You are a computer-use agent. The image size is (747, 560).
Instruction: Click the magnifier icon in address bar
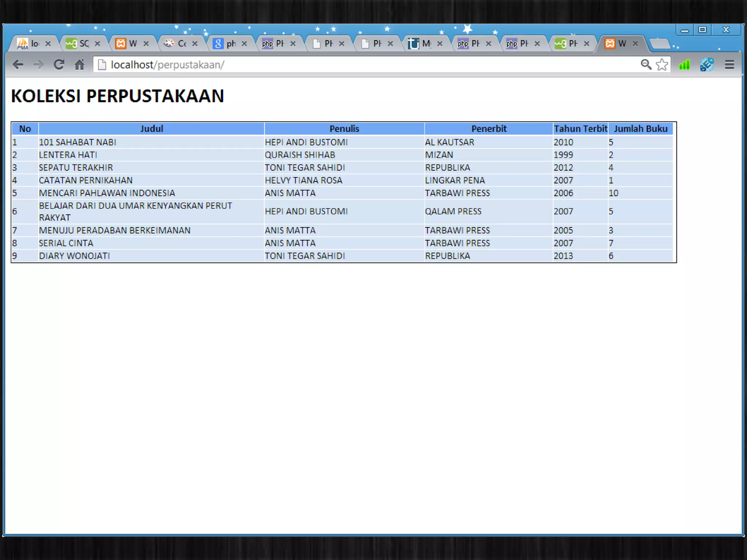pyautogui.click(x=646, y=65)
